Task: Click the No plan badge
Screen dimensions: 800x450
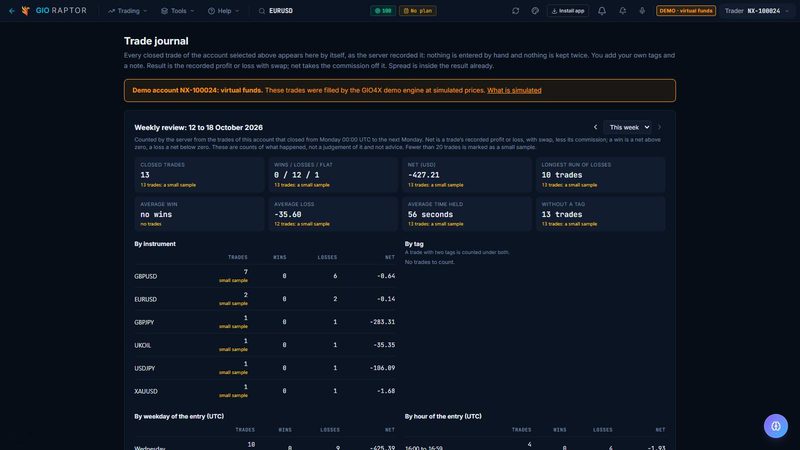Action: coord(417,11)
